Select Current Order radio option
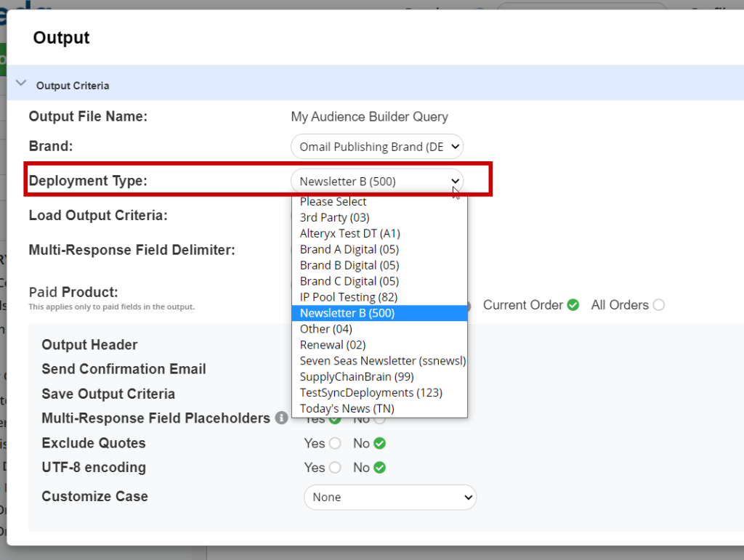This screenshot has height=560, width=744. point(573,305)
